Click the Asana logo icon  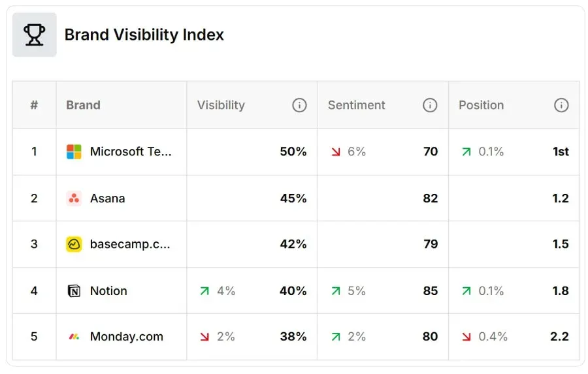(74, 198)
